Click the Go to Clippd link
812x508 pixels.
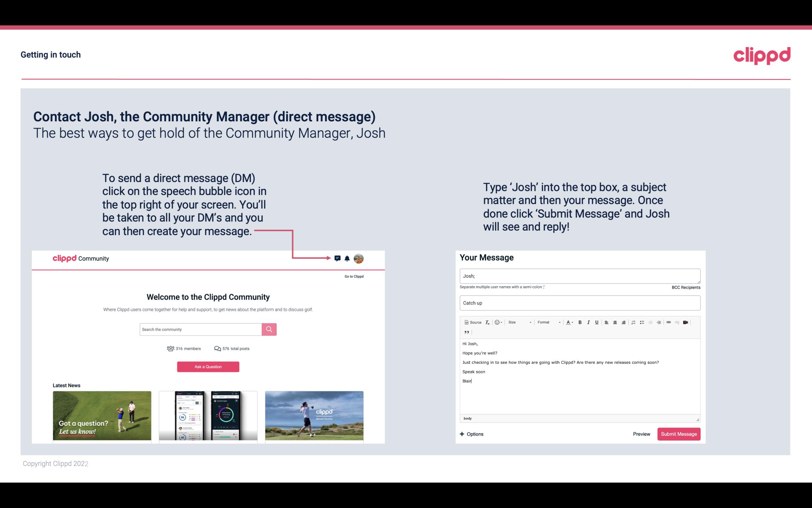click(x=354, y=276)
